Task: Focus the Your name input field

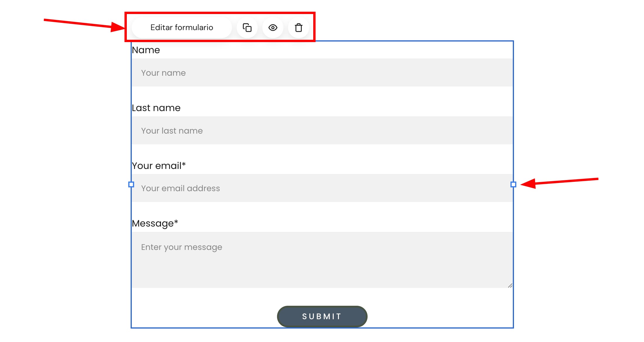Action: (322, 73)
